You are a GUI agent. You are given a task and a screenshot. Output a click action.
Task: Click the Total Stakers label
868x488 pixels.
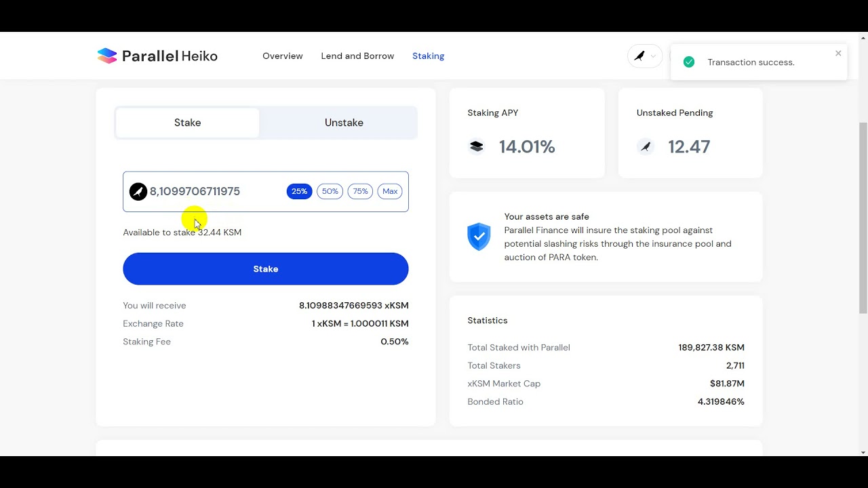click(x=494, y=366)
